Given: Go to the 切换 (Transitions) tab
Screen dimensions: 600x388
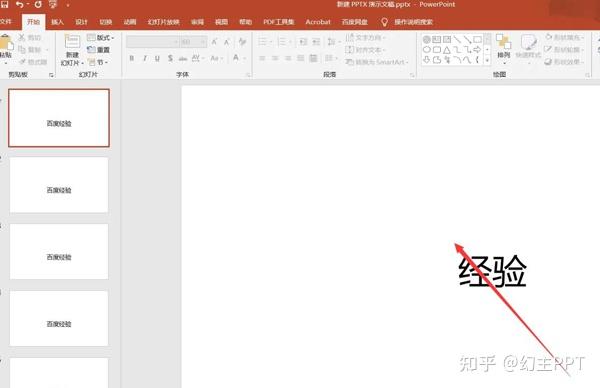Looking at the screenshot, I should click(x=106, y=22).
